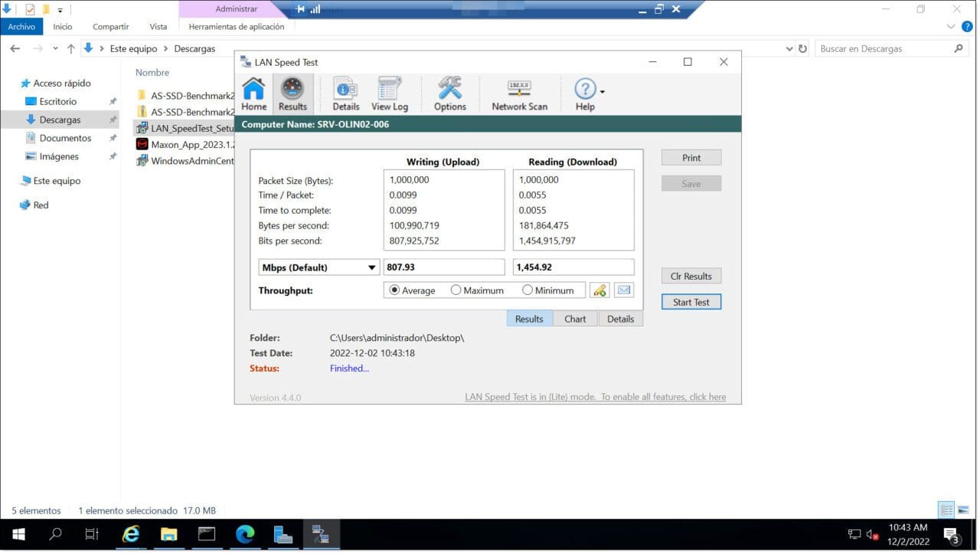Open Microsoft Edge from taskbar
The height and width of the screenshot is (554, 980).
(245, 535)
